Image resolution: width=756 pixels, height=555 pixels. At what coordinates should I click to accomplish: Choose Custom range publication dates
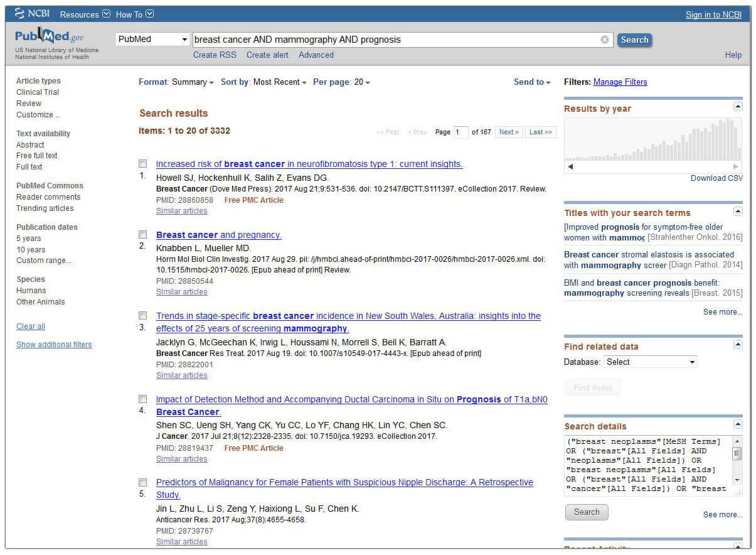44,261
